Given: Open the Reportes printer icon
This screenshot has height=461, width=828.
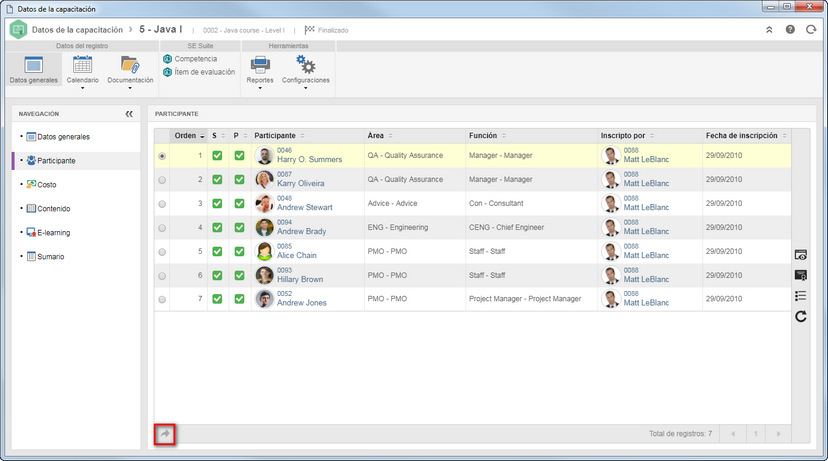Looking at the screenshot, I should click(x=260, y=65).
